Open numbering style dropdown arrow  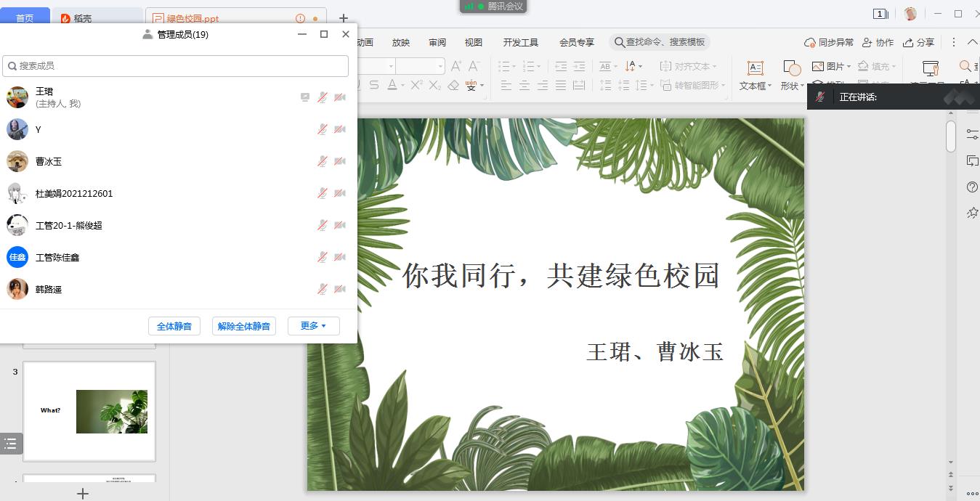pyautogui.click(x=539, y=67)
